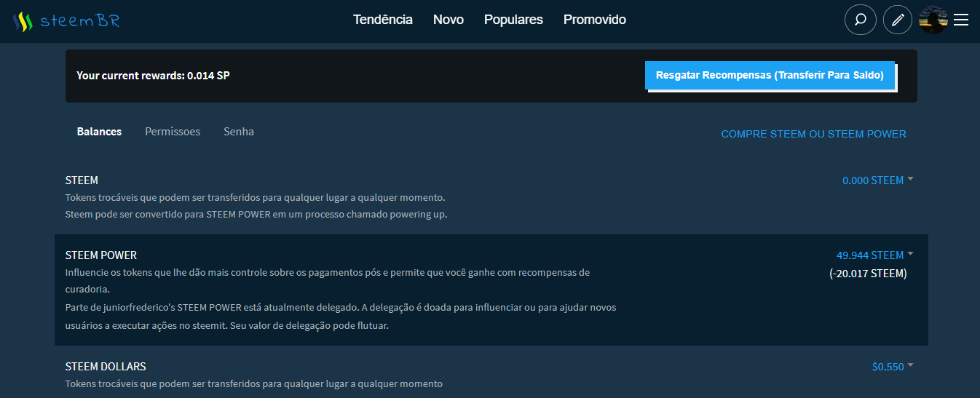
Task: Click the delegated (-20.017 STEEM) value
Action: click(868, 274)
